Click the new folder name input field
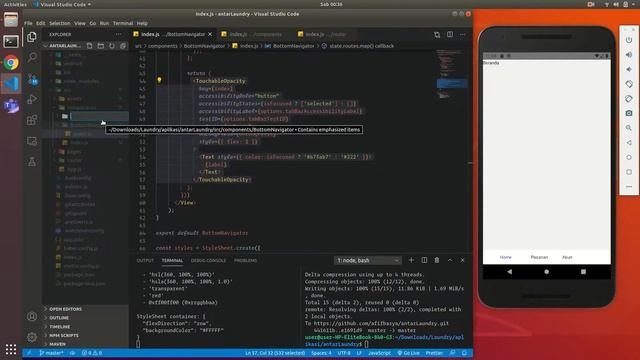Viewport: 640px width, 360px height. pos(99,116)
